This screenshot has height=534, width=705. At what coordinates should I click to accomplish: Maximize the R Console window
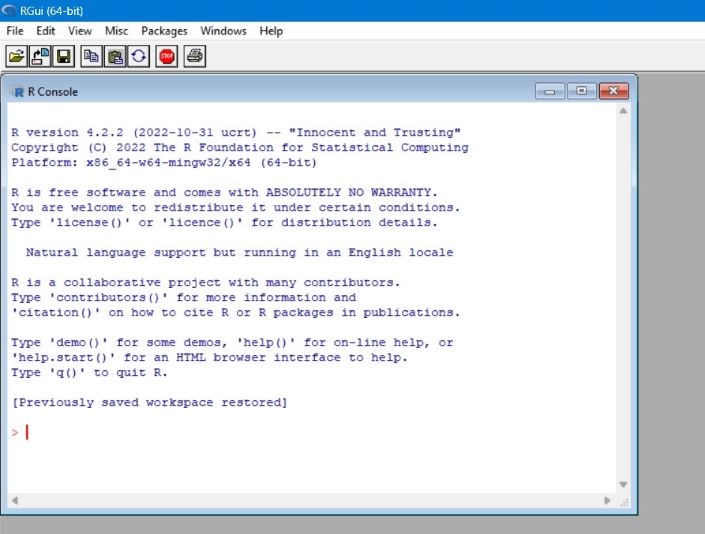pos(581,91)
